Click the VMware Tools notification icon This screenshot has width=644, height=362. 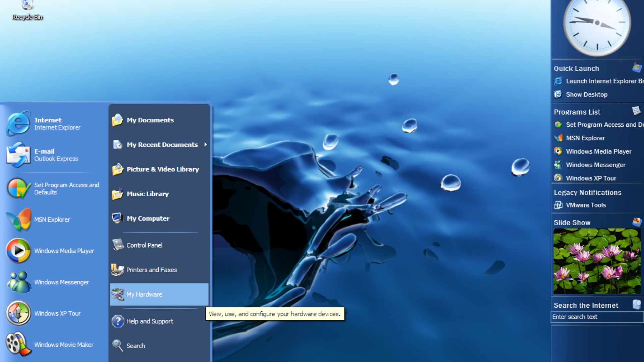coord(558,205)
